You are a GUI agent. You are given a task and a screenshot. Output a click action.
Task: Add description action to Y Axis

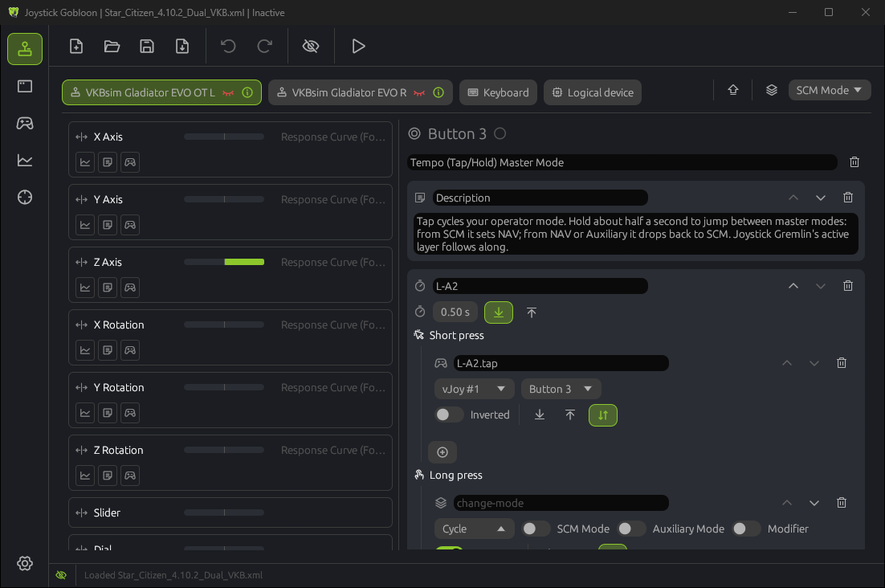108,225
